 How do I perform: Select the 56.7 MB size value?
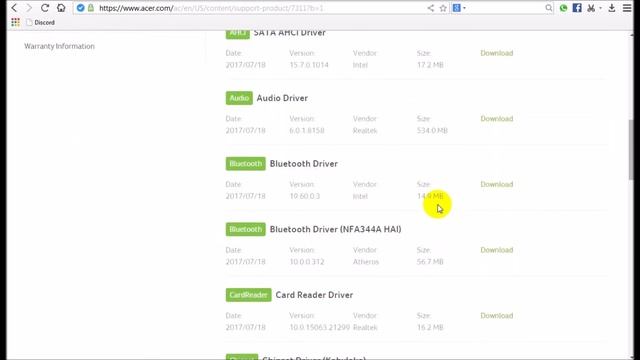coord(430,262)
